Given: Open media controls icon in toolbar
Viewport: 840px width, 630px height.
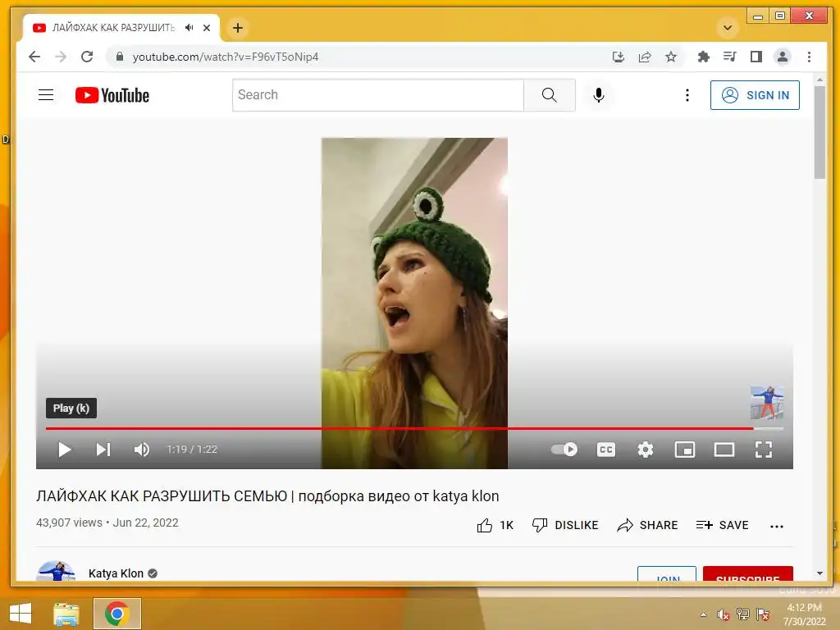Looking at the screenshot, I should (729, 57).
